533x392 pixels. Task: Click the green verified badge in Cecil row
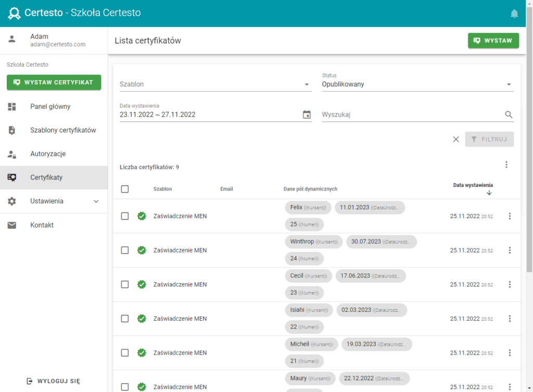pos(142,285)
